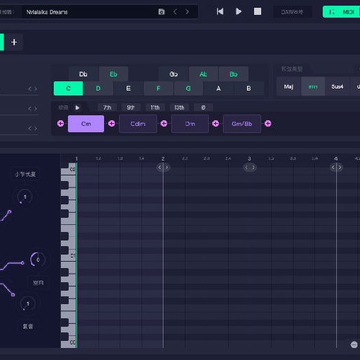Choose the min chord type

313,87
